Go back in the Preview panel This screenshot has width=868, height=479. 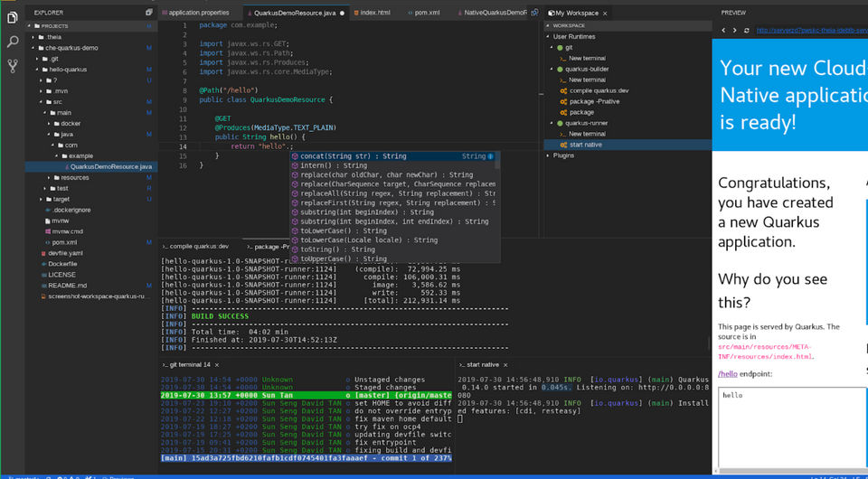[723, 31]
